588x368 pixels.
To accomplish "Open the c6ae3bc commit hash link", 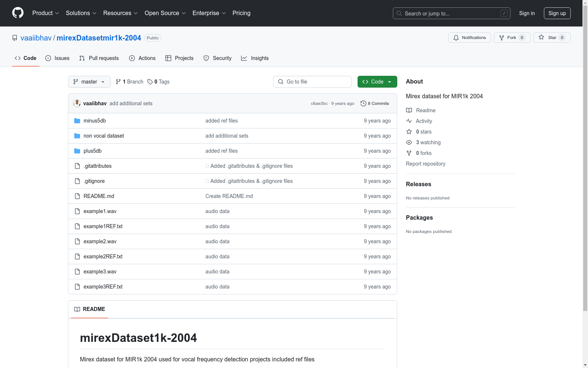I will [319, 103].
